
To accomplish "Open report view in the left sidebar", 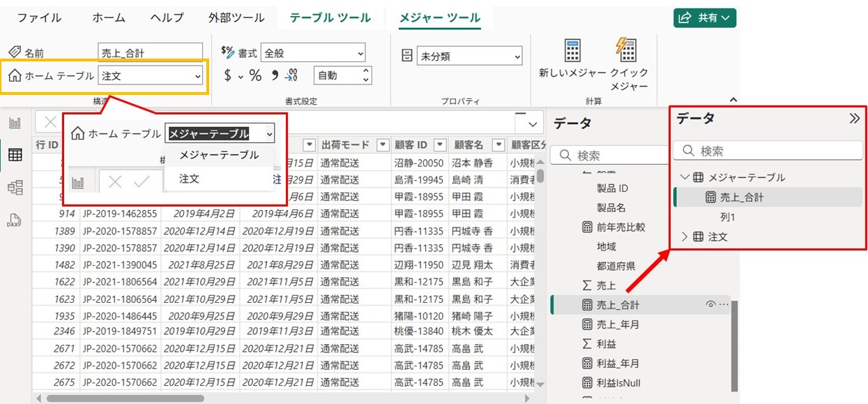I will (15, 123).
